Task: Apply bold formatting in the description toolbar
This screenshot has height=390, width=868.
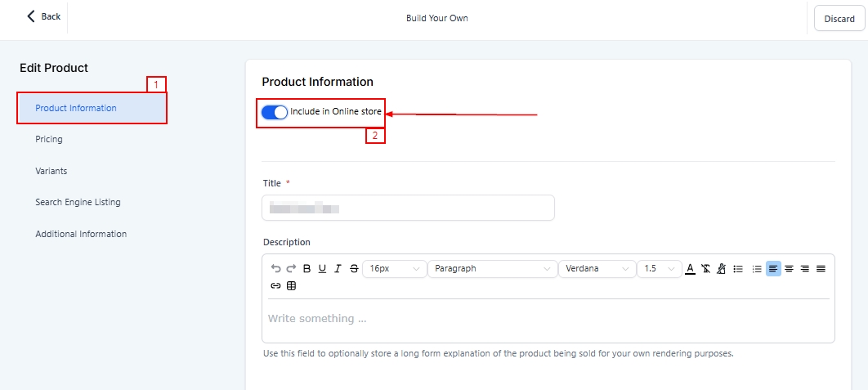Action: click(306, 268)
